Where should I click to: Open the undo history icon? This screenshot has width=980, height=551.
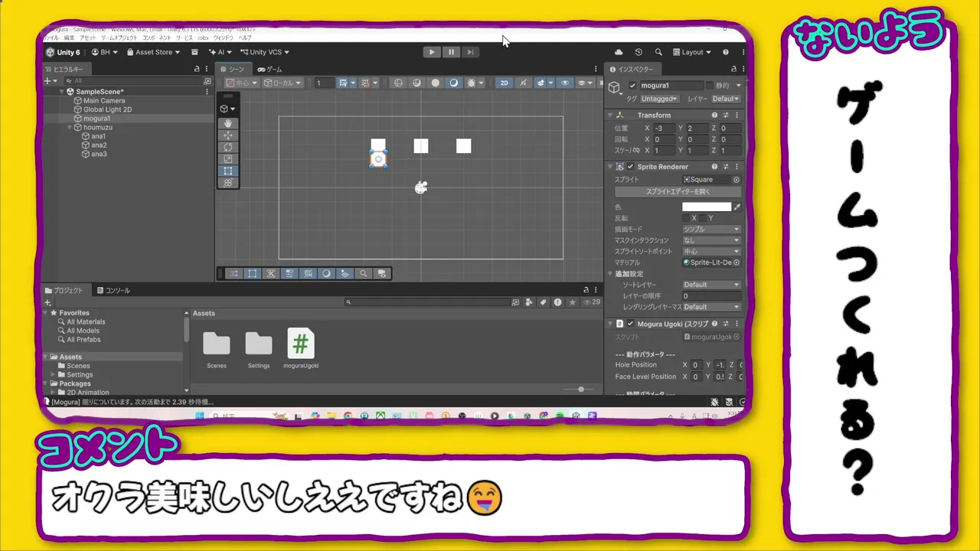(x=639, y=52)
